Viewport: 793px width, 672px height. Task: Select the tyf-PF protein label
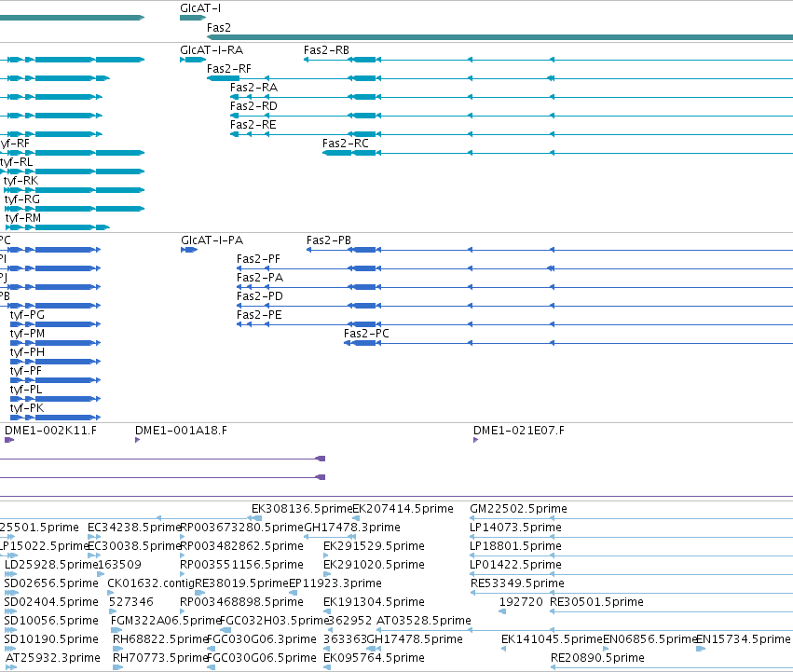26,371
